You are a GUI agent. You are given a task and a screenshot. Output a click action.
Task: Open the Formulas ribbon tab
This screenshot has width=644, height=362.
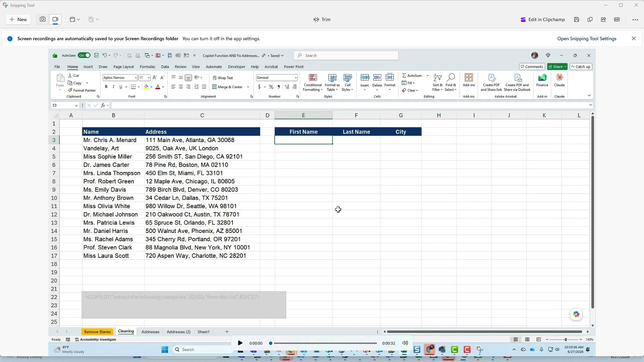coord(148,67)
